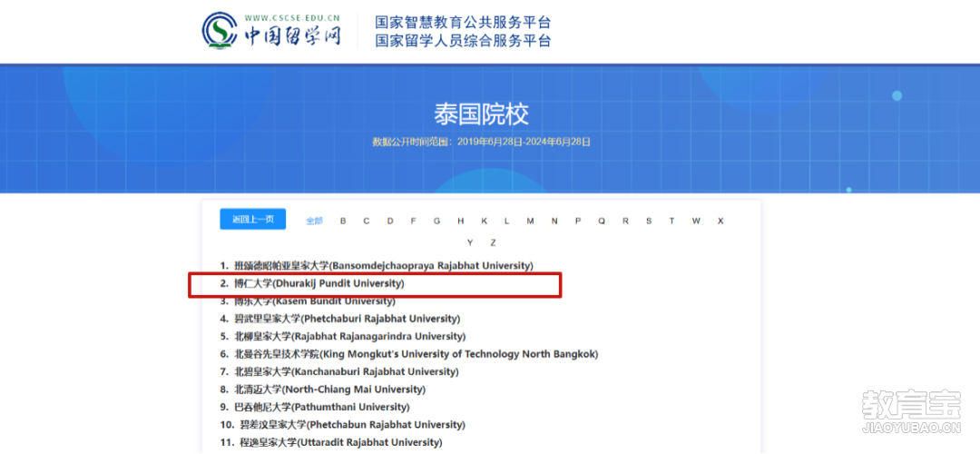This screenshot has height=454, width=980.
Task: Filter universities by letter S
Action: 649,221
